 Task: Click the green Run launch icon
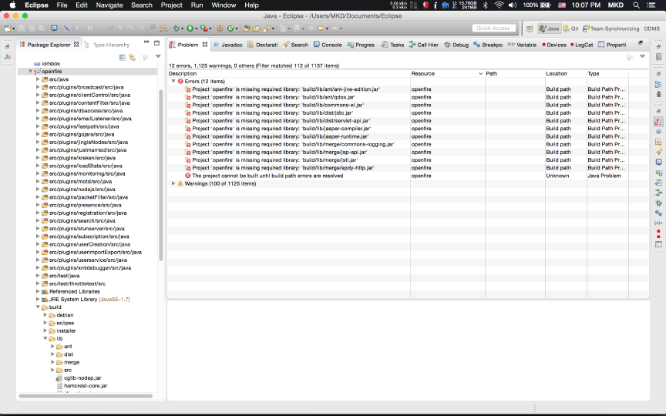[190, 28]
